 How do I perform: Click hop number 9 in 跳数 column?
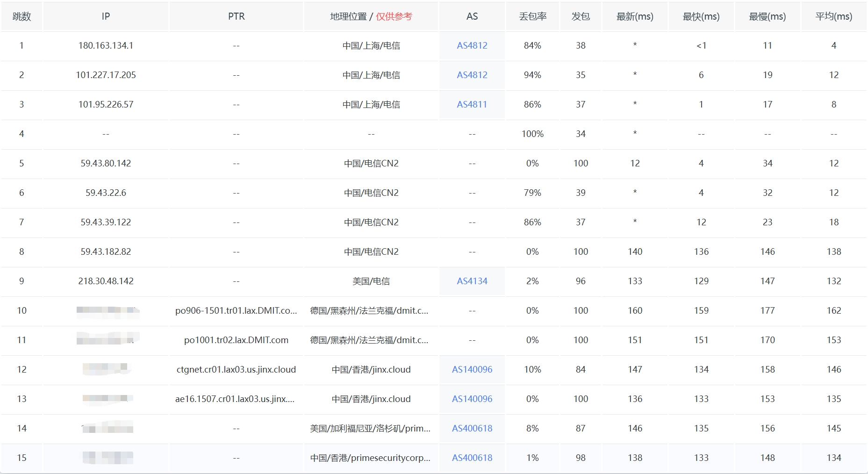[22, 281]
